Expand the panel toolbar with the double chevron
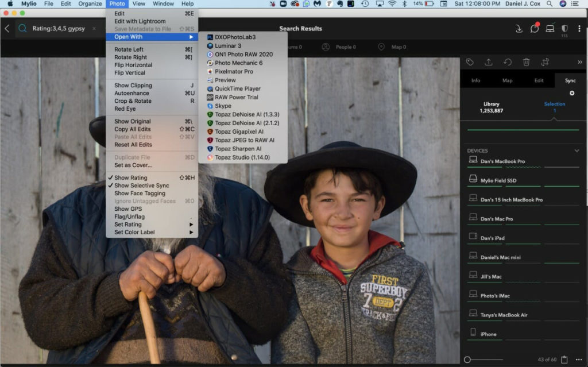Viewport: 588px width, 367px height. click(580, 62)
